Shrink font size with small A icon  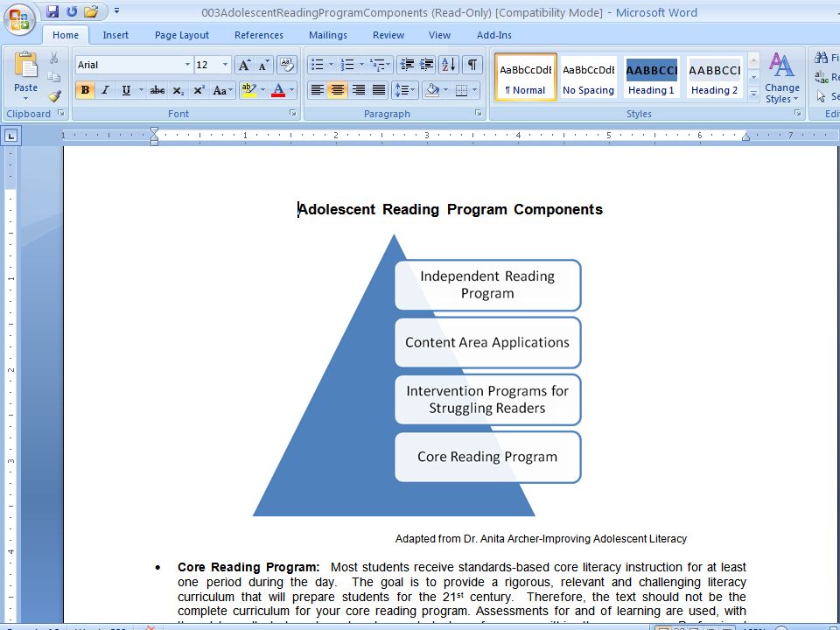coord(263,65)
